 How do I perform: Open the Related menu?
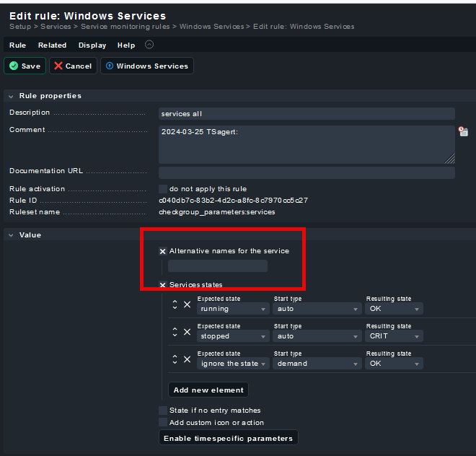pyautogui.click(x=52, y=45)
